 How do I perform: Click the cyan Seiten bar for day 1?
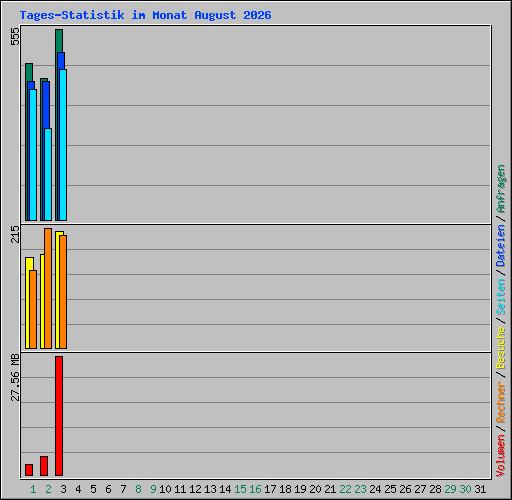tap(33, 155)
